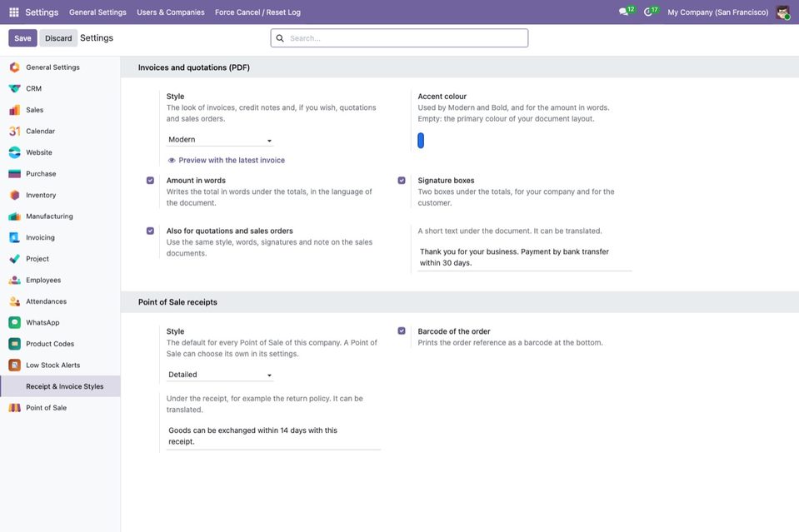Click the Project app icon in sidebar
The image size is (799, 532).
pyautogui.click(x=14, y=259)
